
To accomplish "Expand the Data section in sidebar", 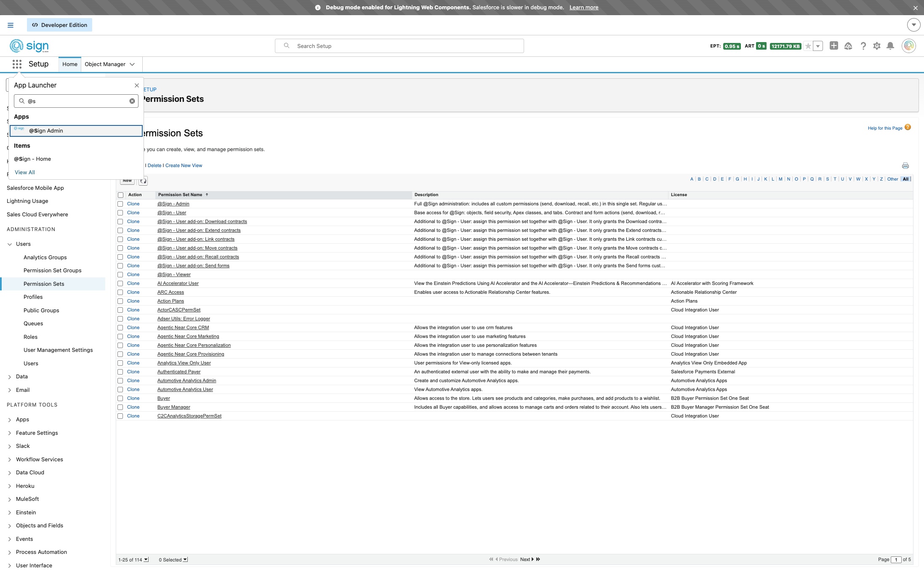I will (x=10, y=377).
